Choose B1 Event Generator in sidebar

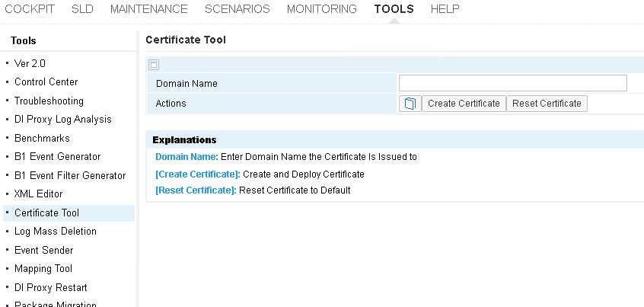pos(58,157)
